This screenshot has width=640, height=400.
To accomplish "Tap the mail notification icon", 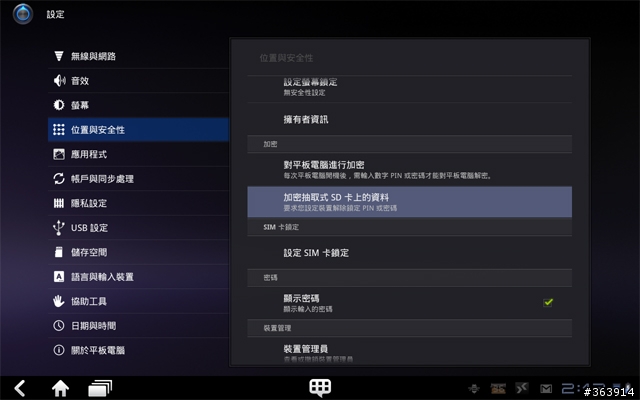I will click(x=546, y=388).
